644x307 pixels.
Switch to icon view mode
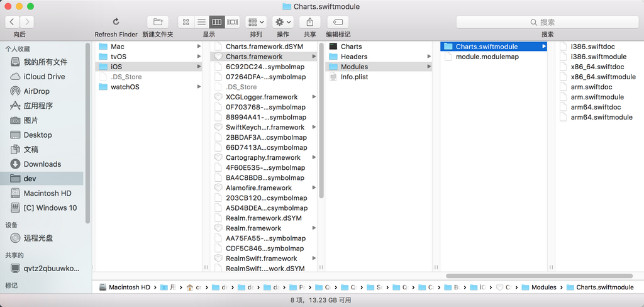pyautogui.click(x=186, y=22)
